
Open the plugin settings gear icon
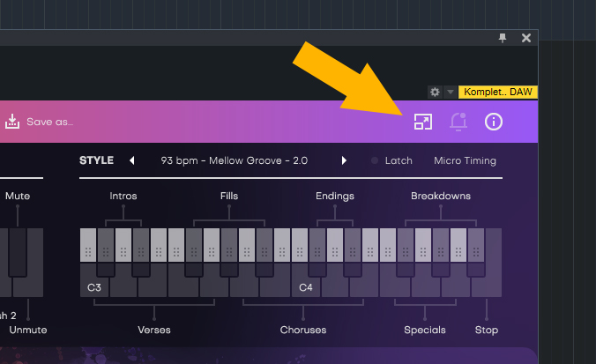click(x=435, y=92)
